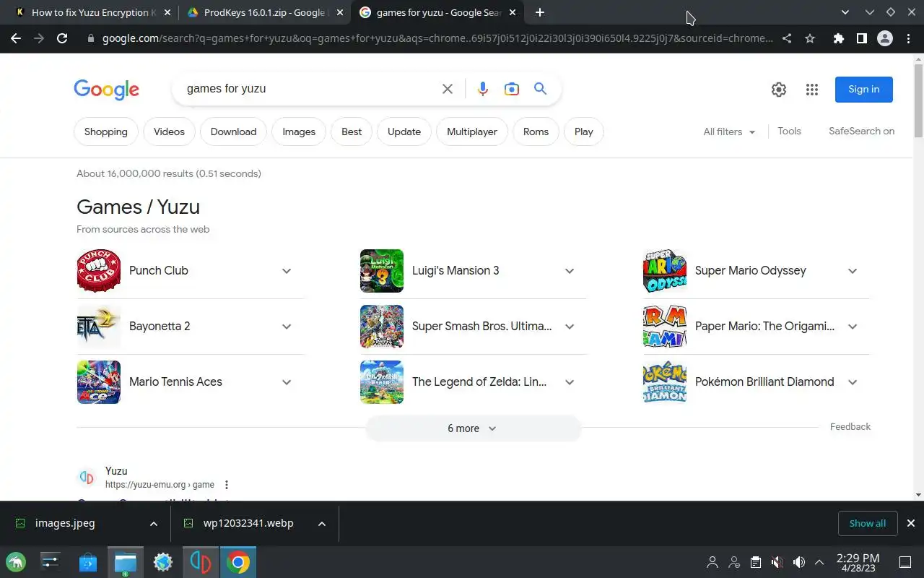Select the Best filter chip

click(352, 131)
